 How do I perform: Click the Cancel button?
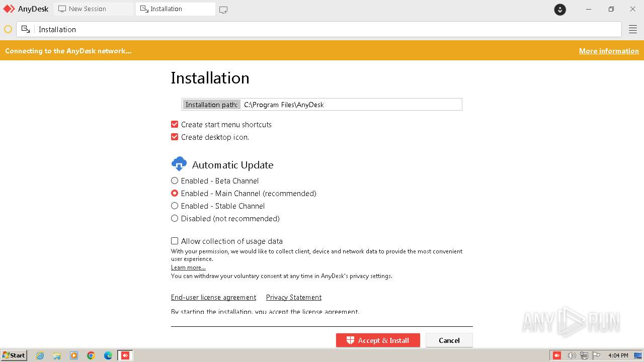tap(449, 340)
